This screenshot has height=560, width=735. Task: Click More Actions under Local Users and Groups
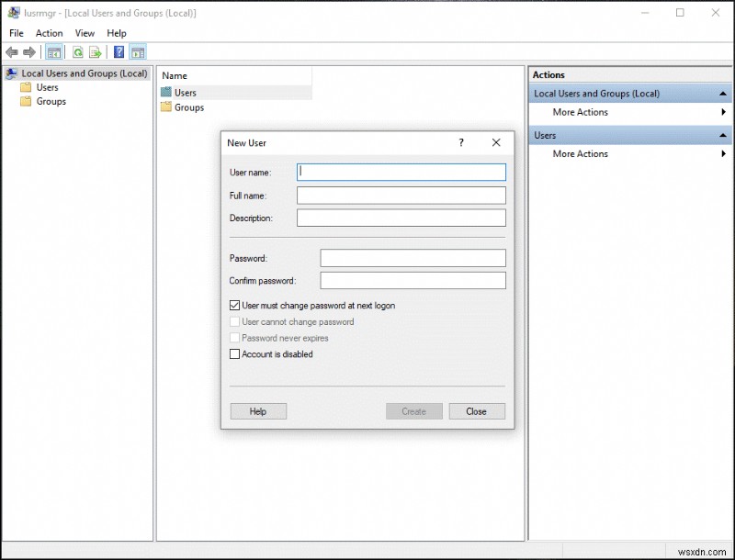point(581,112)
